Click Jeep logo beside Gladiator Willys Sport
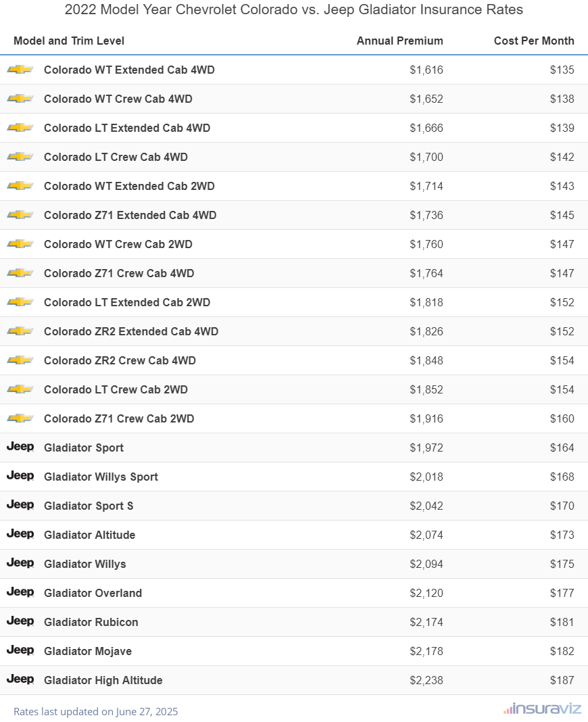This screenshot has height=722, width=588. pyautogui.click(x=20, y=476)
